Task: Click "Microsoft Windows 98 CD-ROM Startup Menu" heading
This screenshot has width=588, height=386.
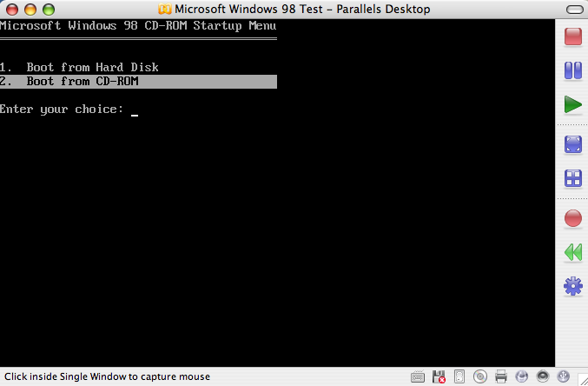Action: pyautogui.click(x=138, y=25)
